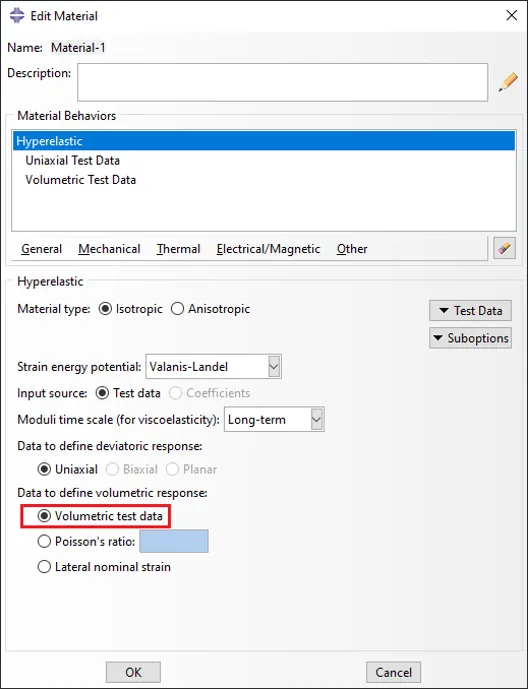The width and height of the screenshot is (528, 690).
Task: Expand the Test Data menu button
Action: [x=470, y=311]
